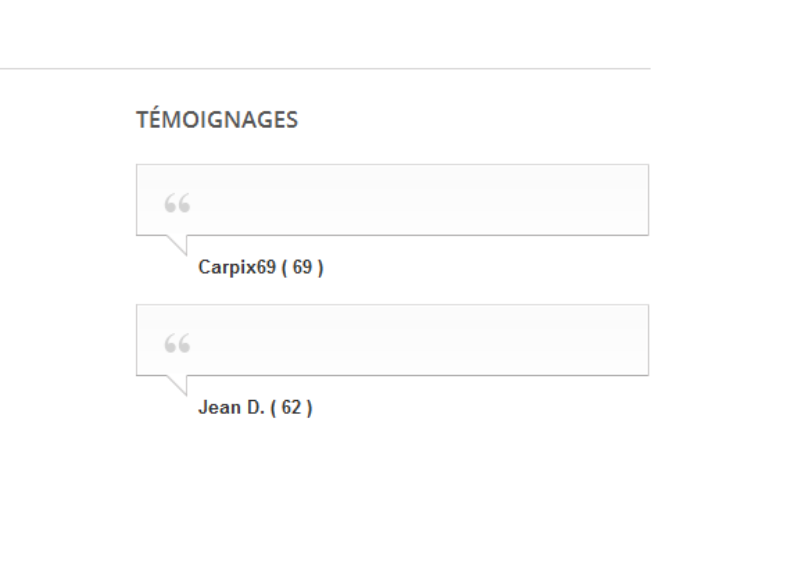This screenshot has width=788, height=565.
Task: Click the TÉMOIGNAGES section heading
Action: click(217, 120)
